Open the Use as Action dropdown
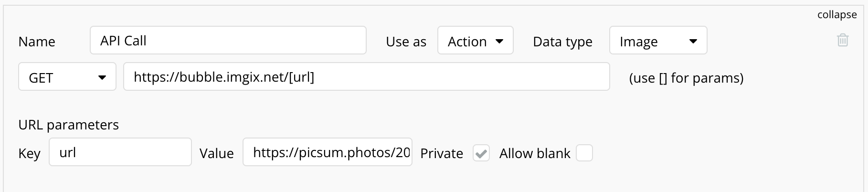Image resolution: width=868 pixels, height=192 pixels. pyautogui.click(x=475, y=41)
